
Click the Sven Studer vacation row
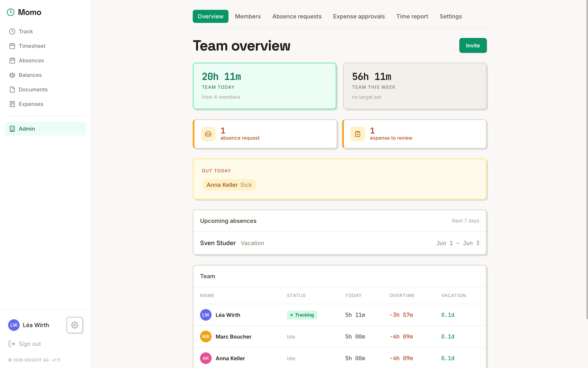340,243
